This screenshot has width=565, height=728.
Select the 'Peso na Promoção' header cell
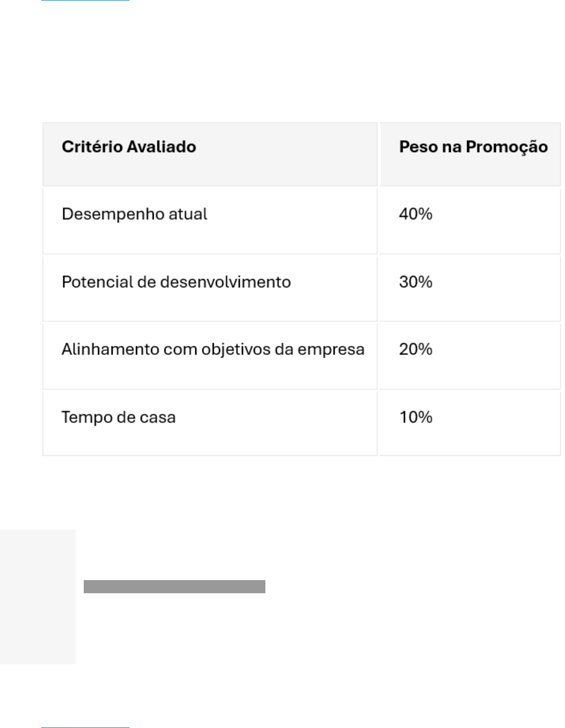tap(473, 147)
